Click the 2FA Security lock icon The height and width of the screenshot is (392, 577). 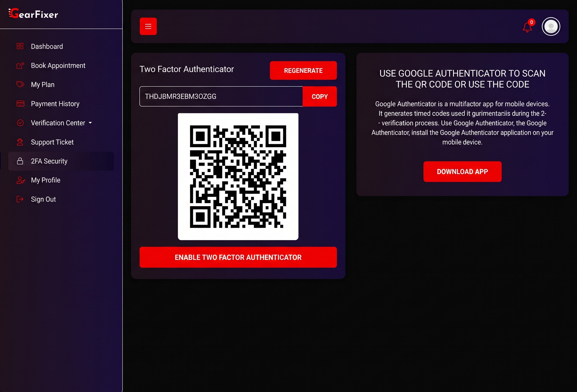point(20,161)
